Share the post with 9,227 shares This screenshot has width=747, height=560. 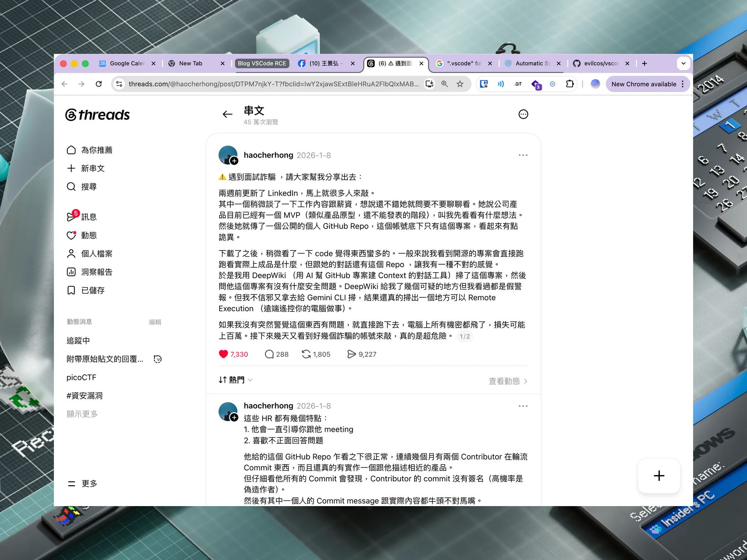tap(361, 354)
